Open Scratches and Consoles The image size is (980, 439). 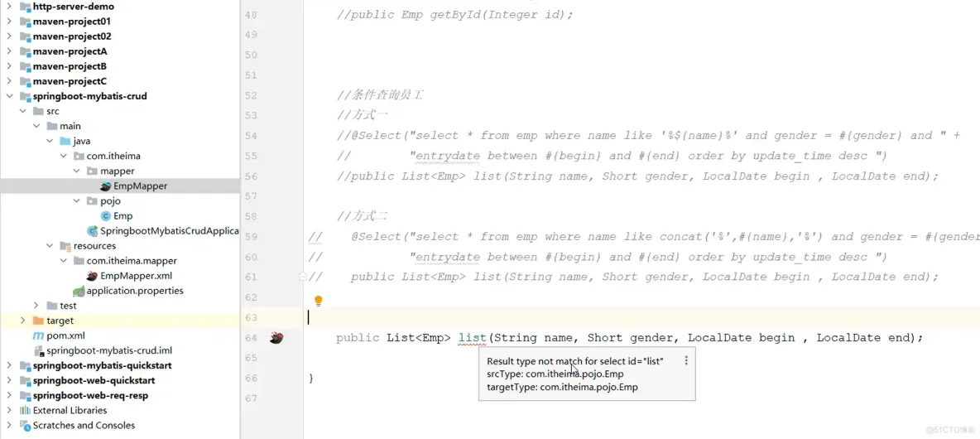pos(84,425)
